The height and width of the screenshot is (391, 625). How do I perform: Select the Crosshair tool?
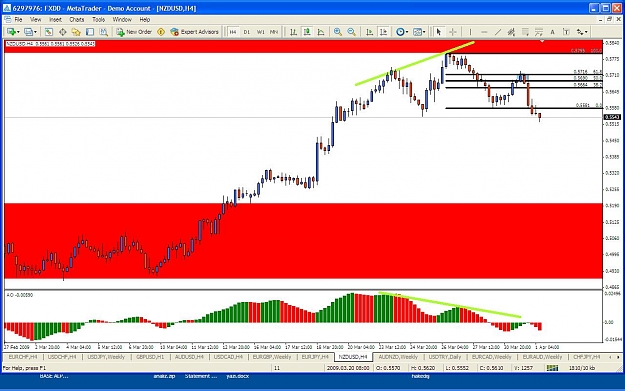(x=453, y=32)
